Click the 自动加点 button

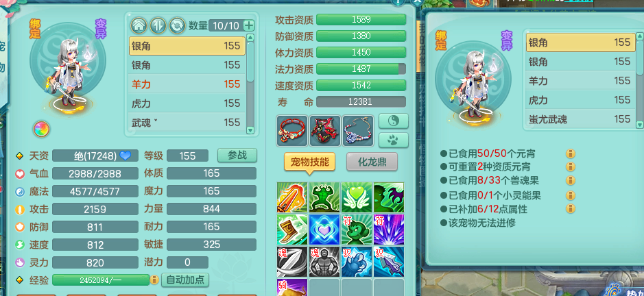[185, 280]
